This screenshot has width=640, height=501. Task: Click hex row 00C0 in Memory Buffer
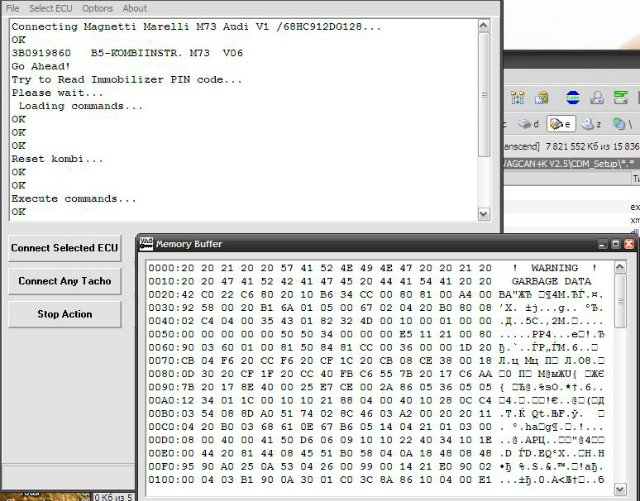click(x=376, y=427)
